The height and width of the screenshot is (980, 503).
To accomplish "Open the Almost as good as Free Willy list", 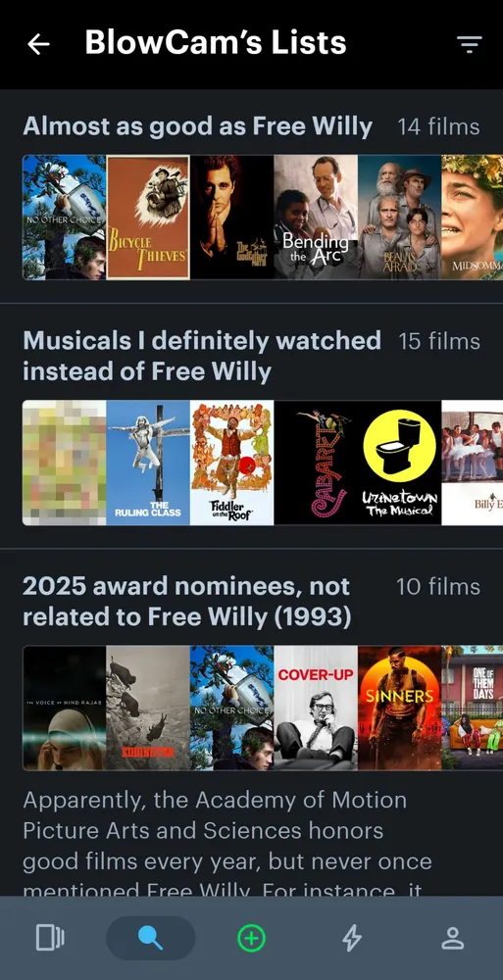I will point(198,126).
